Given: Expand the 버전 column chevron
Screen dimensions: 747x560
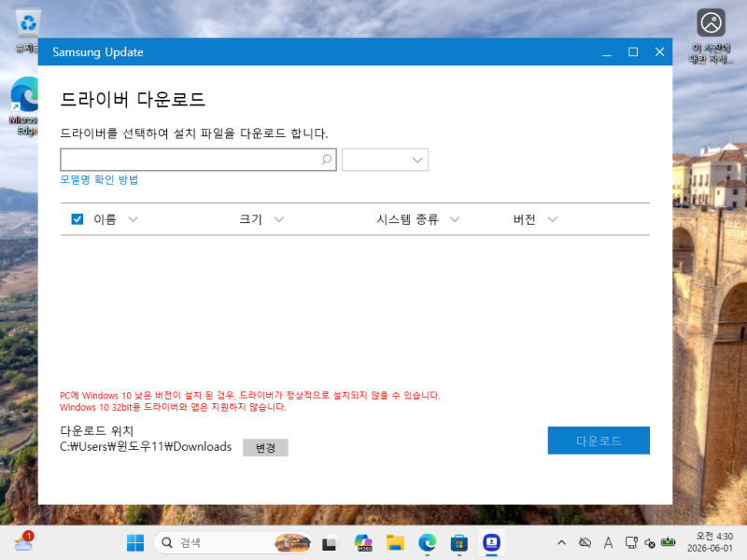Looking at the screenshot, I should [552, 219].
